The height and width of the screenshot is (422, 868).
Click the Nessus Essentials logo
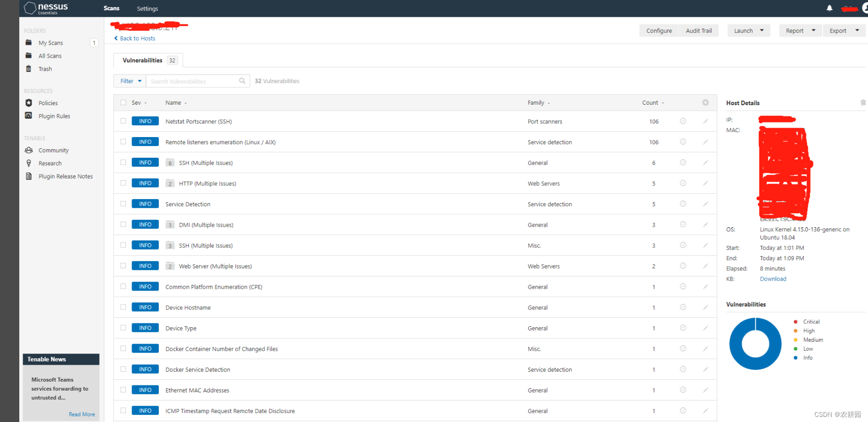click(46, 8)
